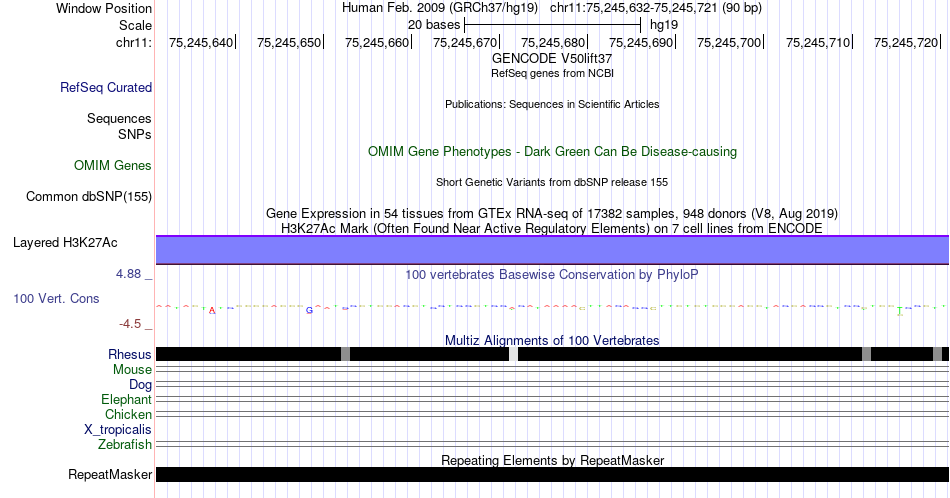Click the Window Position label
This screenshot has width=950, height=498.
(x=104, y=8)
